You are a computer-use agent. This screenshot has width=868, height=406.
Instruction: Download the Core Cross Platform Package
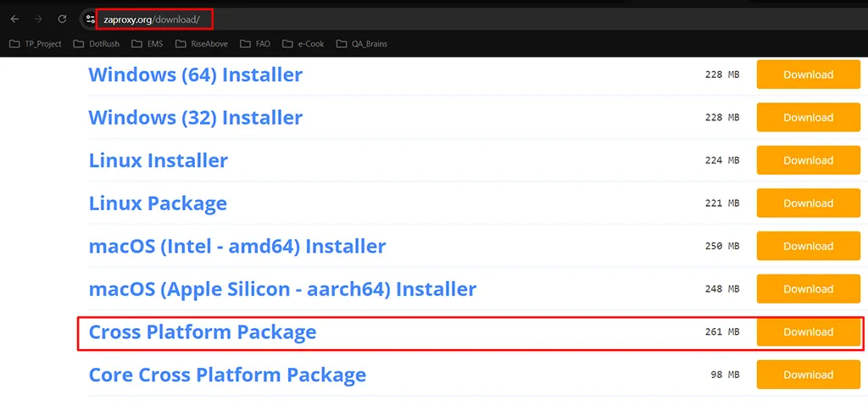pos(808,375)
